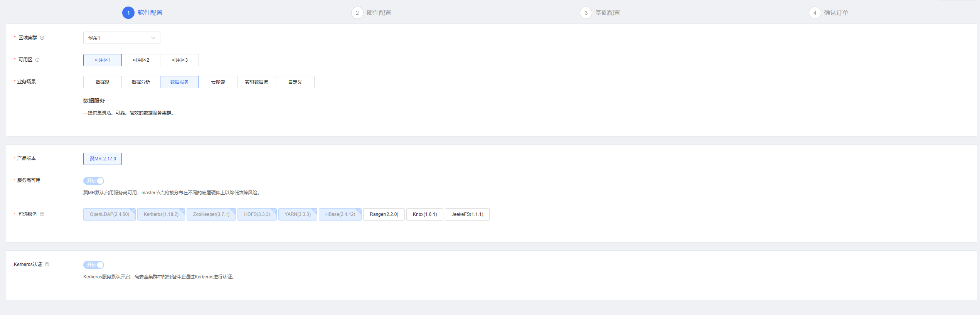Image resolution: width=980 pixels, height=315 pixels.
Task: Enable the Ranger(2.2.0) optional service
Action: pos(384,214)
